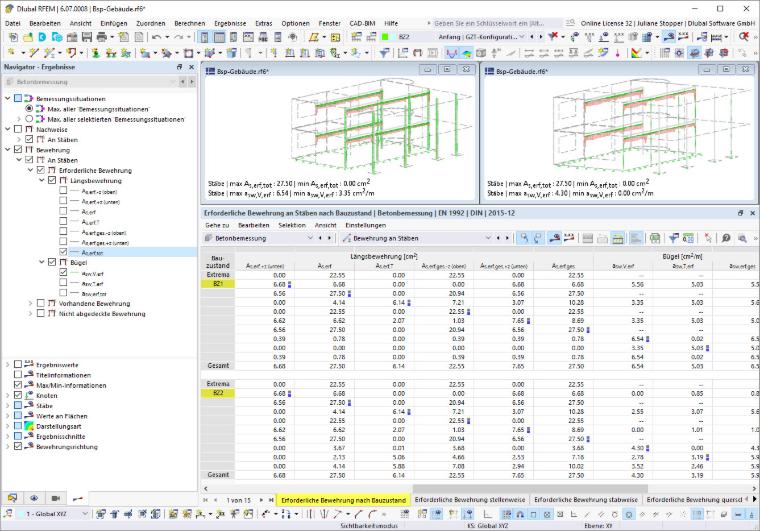
Task: Click 'Bearbeiten' in table menu
Action: (x=253, y=225)
